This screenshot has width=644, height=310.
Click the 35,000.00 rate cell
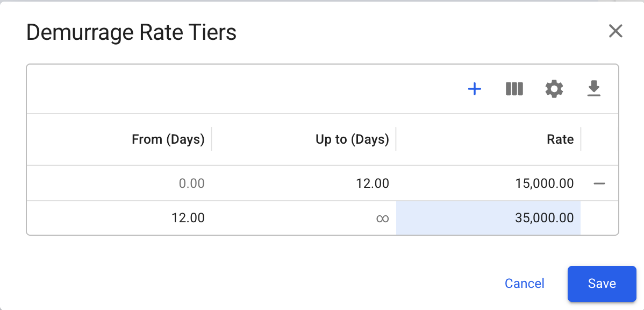pos(544,218)
